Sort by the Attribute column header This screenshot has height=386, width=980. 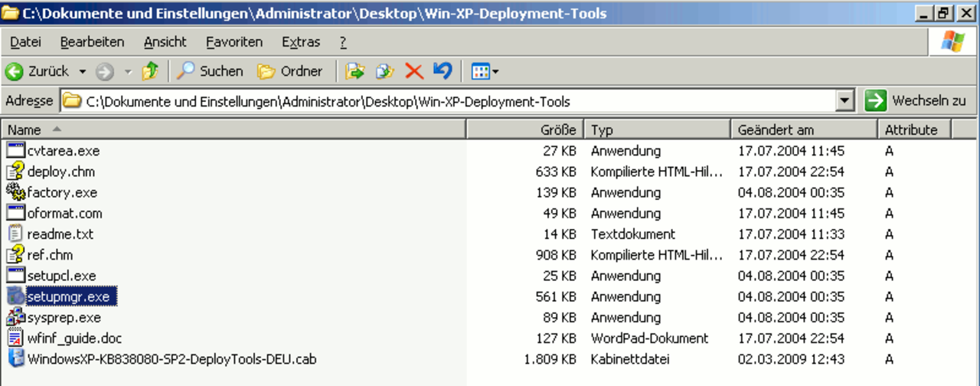(914, 129)
